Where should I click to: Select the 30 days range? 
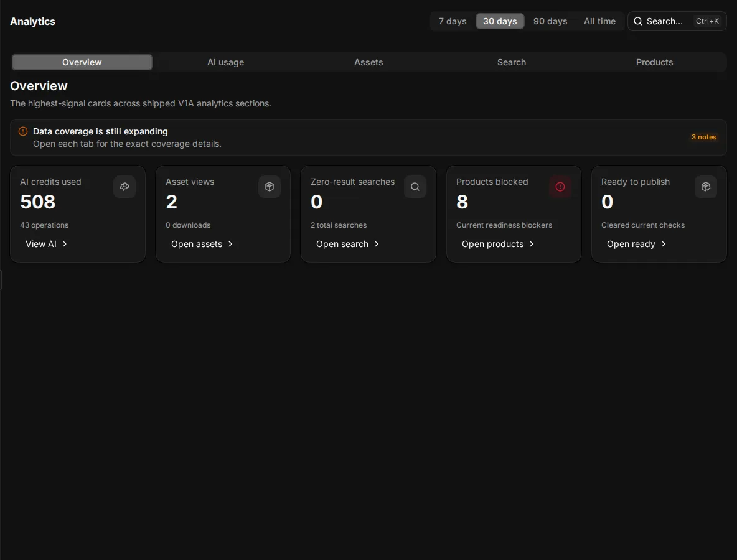500,21
